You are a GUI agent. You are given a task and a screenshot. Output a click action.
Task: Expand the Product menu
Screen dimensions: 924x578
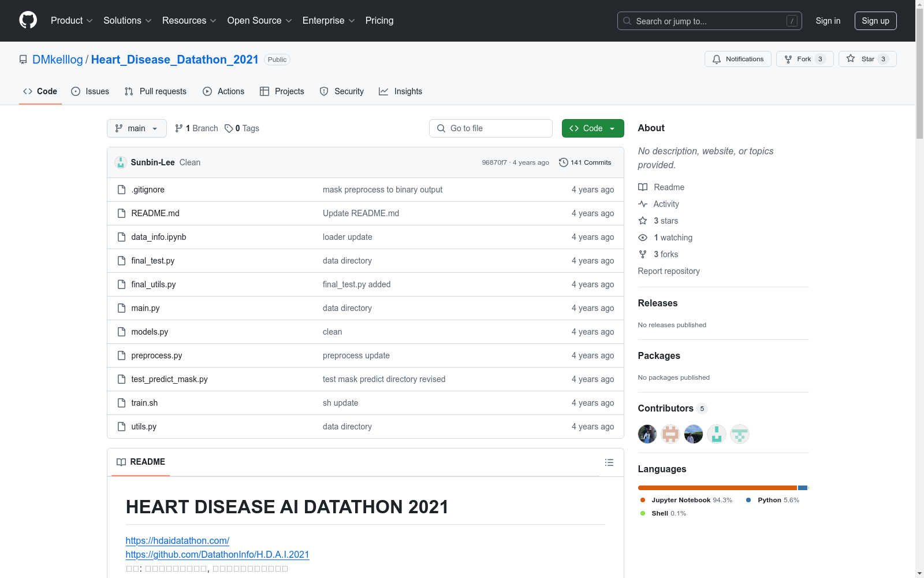pyautogui.click(x=72, y=20)
